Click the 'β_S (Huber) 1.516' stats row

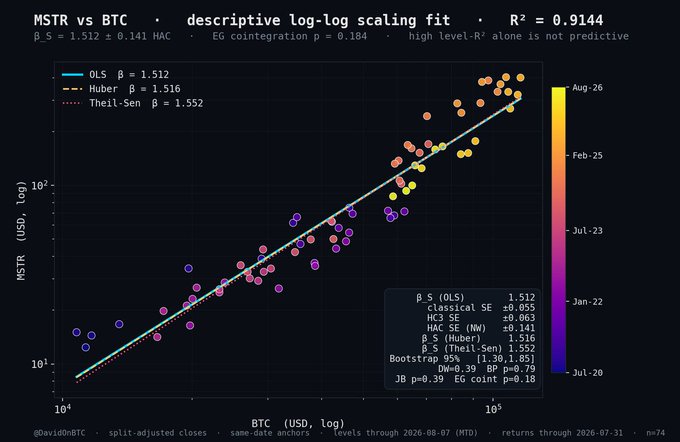pos(478,338)
